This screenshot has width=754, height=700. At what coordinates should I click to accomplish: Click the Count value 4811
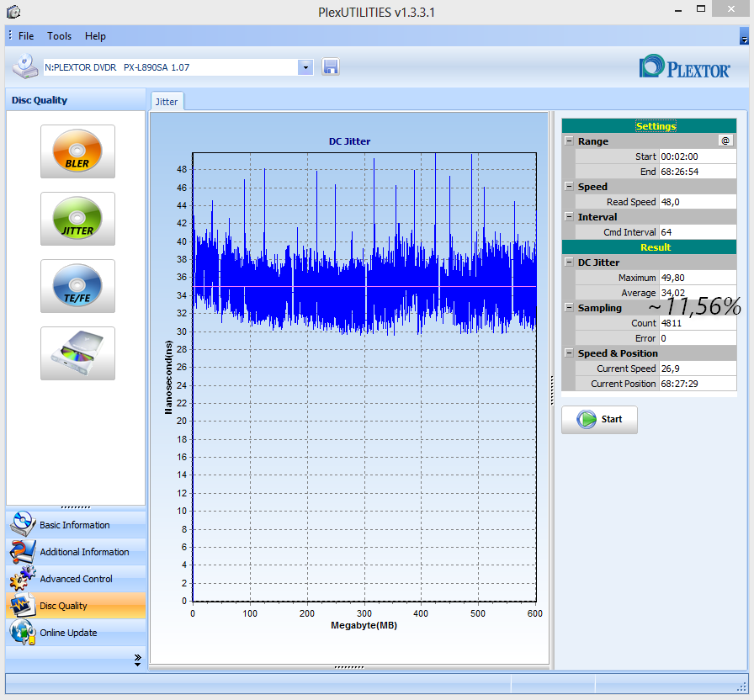pos(698,323)
